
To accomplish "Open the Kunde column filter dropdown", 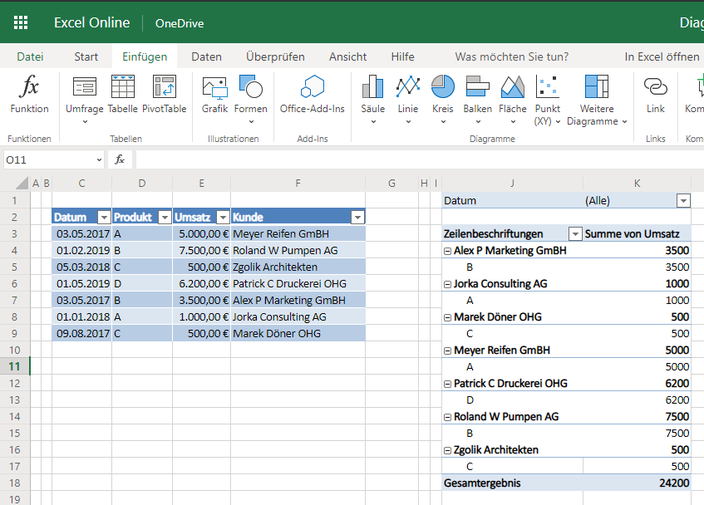I will click(x=357, y=217).
